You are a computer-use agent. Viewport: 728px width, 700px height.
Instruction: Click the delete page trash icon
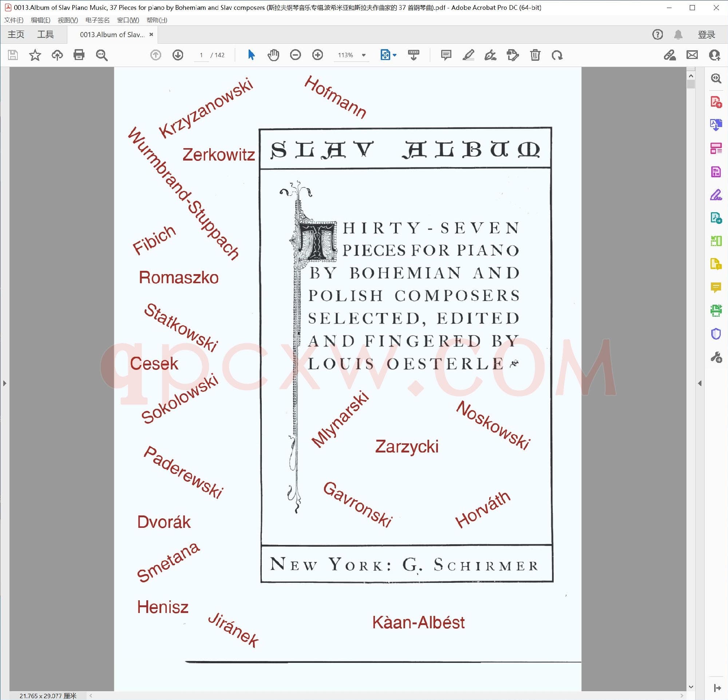click(x=535, y=55)
